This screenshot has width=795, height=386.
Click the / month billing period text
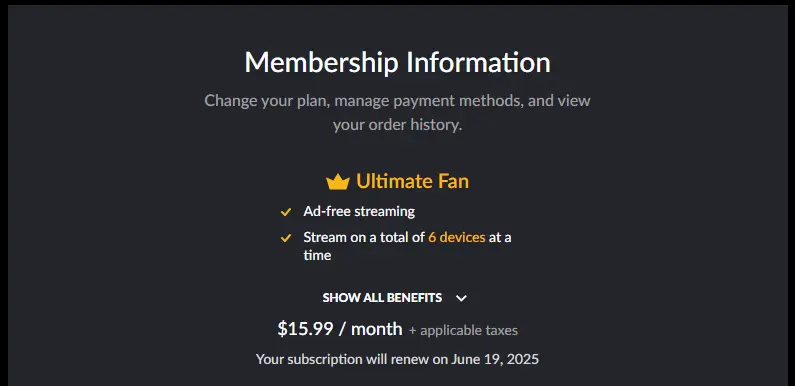(370, 329)
